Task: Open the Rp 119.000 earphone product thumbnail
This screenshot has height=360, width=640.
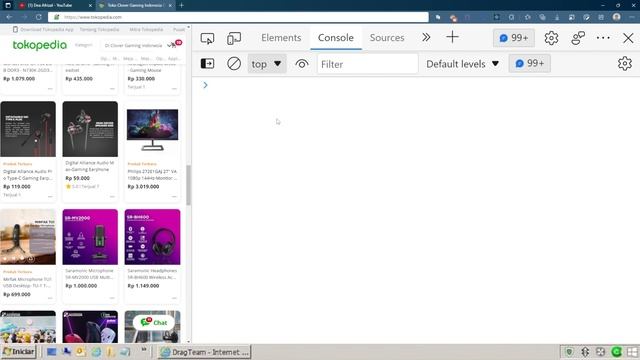Action: coord(28,129)
